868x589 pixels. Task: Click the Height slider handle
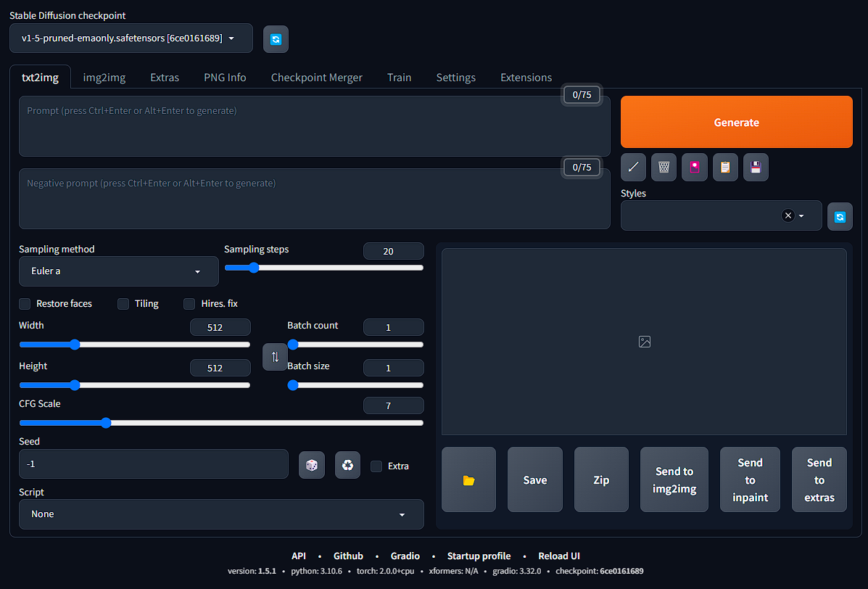pos(75,385)
